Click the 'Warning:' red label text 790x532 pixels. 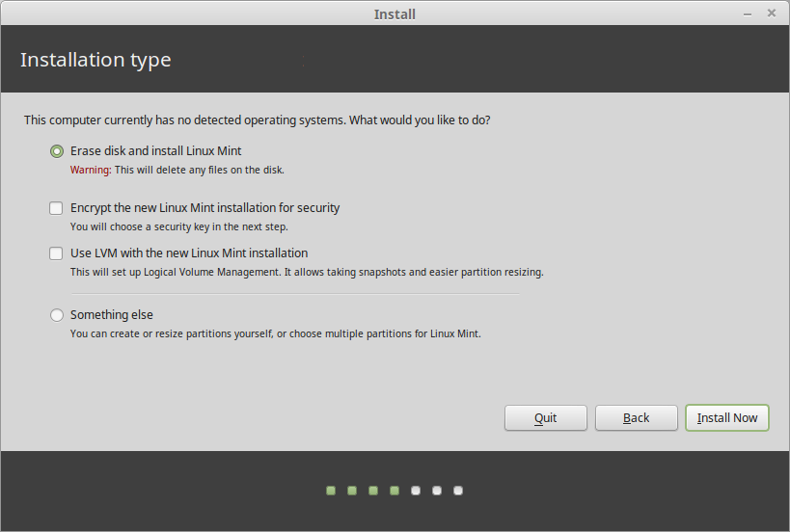tap(91, 171)
